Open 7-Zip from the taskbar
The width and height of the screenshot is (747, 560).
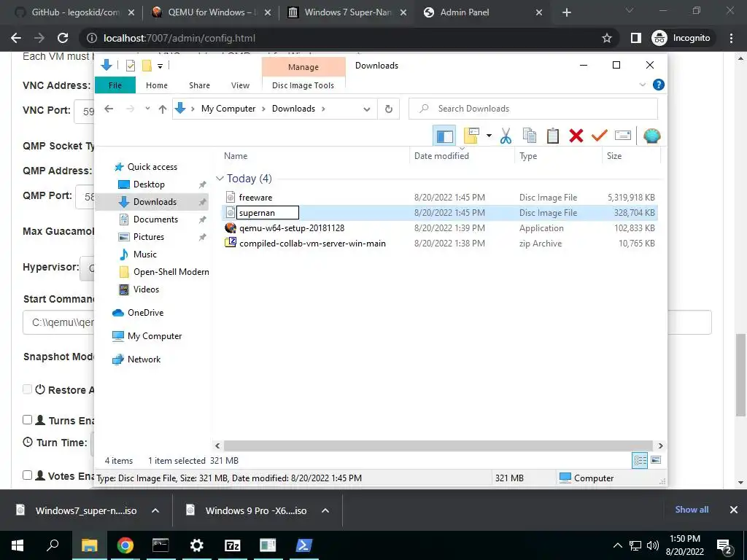(x=232, y=545)
